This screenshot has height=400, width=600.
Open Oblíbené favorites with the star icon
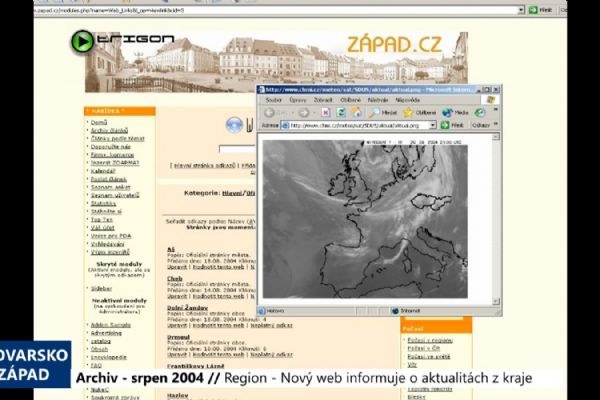pyautogui.click(x=420, y=113)
